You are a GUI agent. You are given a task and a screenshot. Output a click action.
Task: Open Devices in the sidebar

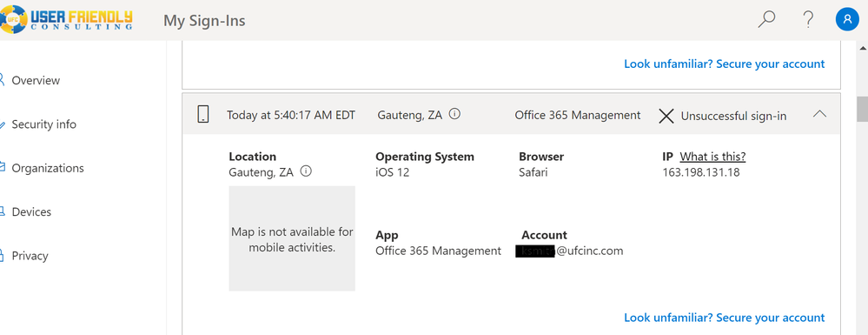(x=31, y=211)
